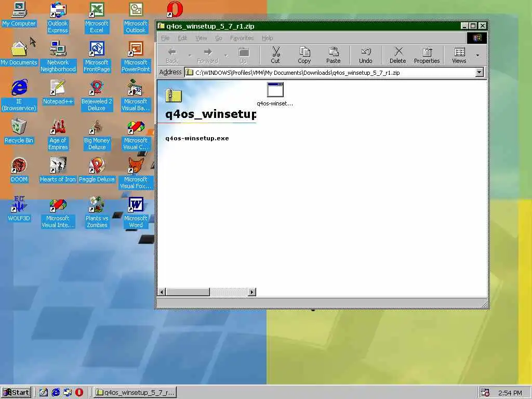The image size is (532, 399).
Task: Click the Cut toolbar button
Action: [275, 55]
